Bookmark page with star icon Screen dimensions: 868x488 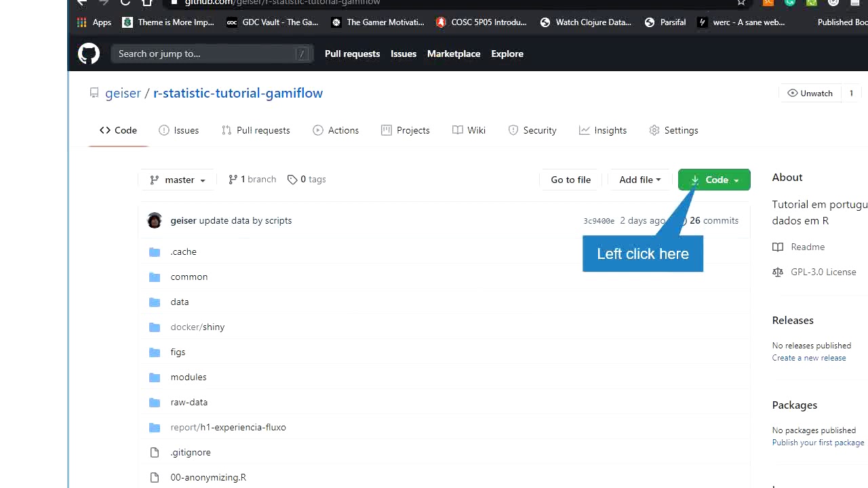click(741, 3)
